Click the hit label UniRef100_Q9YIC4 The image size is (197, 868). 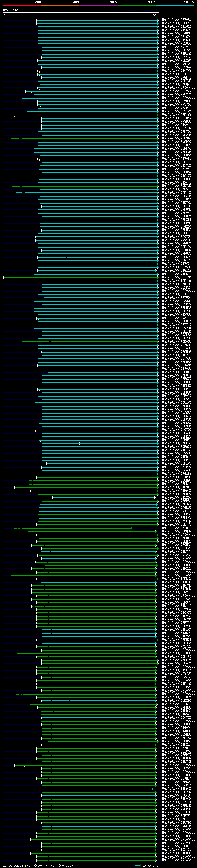pos(177,803)
